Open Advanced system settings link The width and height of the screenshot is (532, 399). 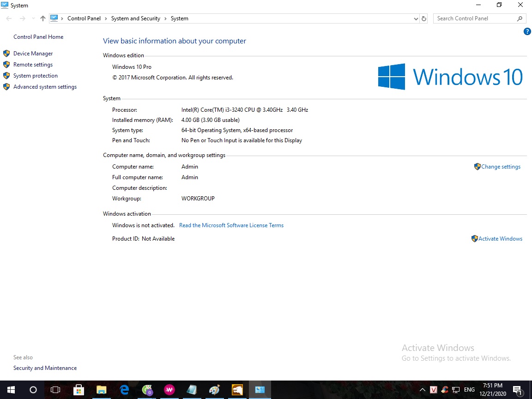tap(45, 87)
